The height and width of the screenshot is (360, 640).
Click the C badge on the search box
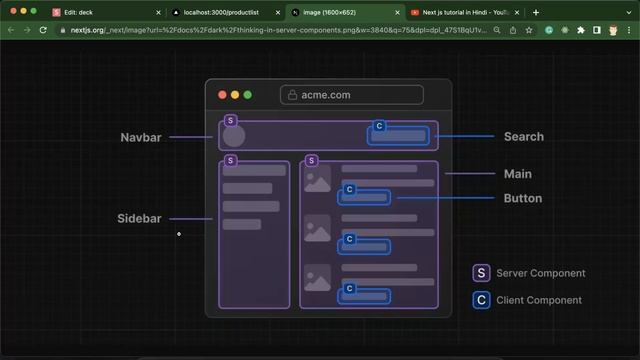pyautogui.click(x=379, y=126)
